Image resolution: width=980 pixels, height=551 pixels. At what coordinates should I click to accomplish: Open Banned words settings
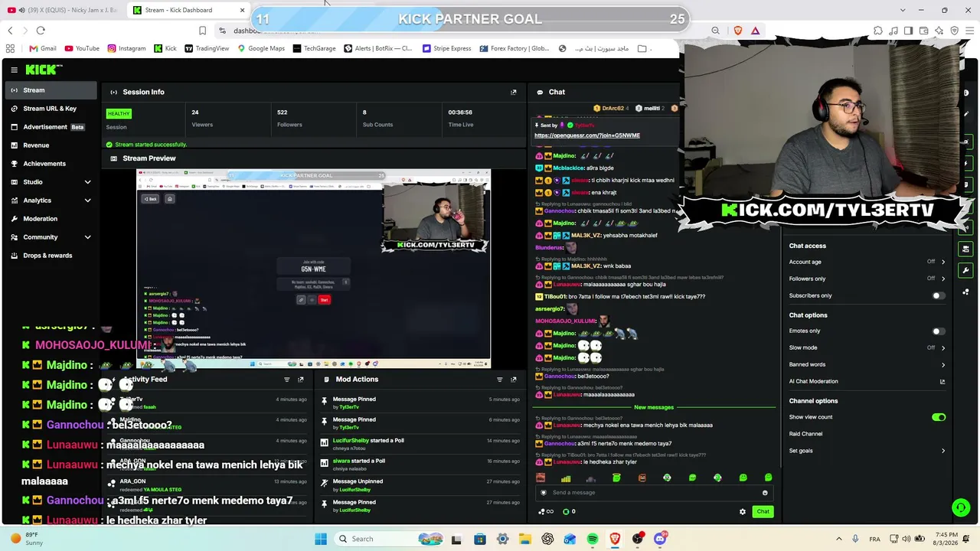867,364
